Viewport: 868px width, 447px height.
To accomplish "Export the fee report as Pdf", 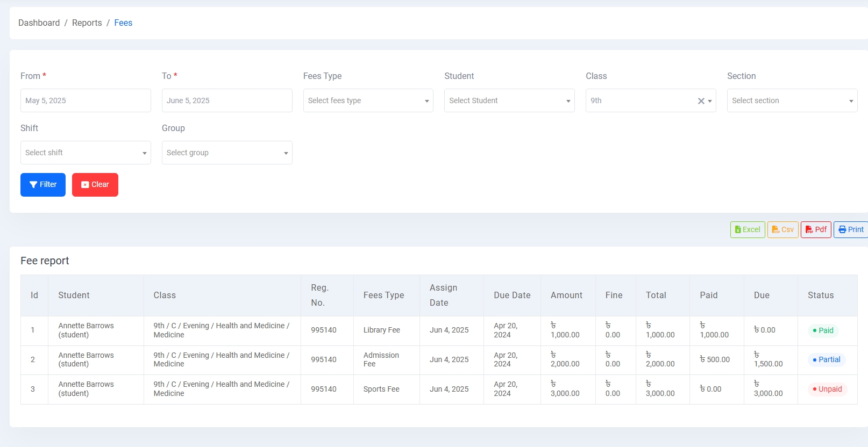I will tap(816, 229).
